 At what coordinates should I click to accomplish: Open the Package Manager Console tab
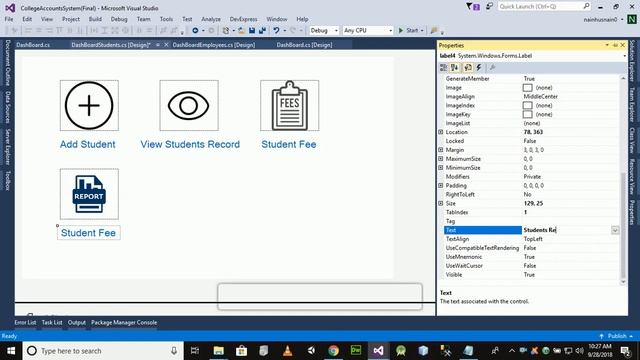pos(124,322)
